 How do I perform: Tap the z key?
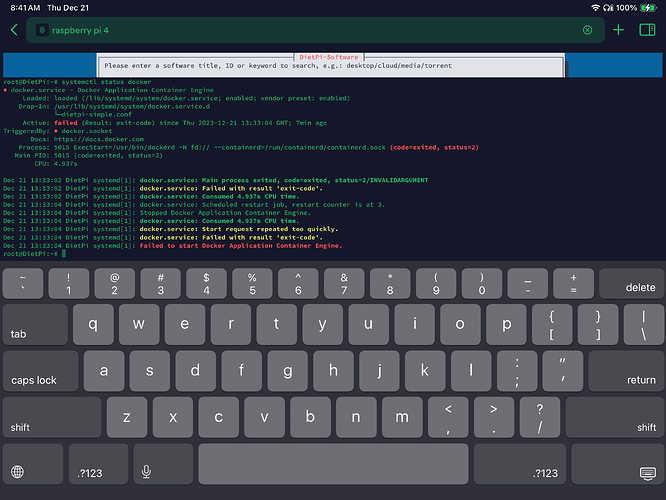127,418
